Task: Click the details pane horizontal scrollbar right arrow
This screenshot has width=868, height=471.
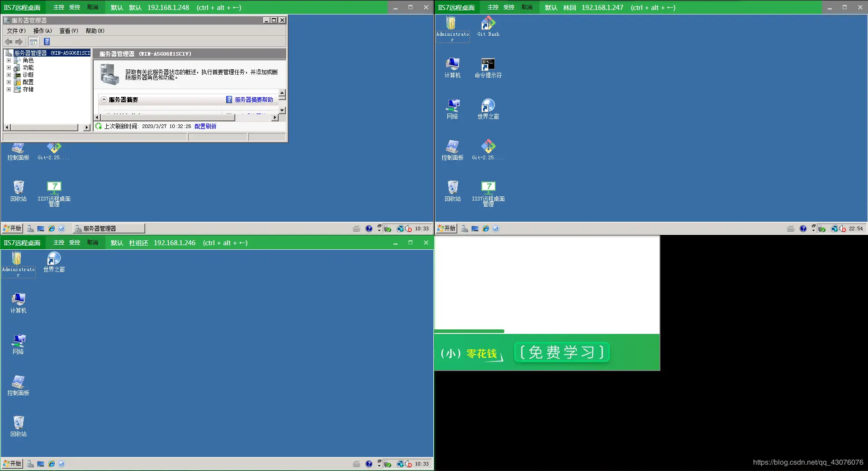Action: click(275, 118)
